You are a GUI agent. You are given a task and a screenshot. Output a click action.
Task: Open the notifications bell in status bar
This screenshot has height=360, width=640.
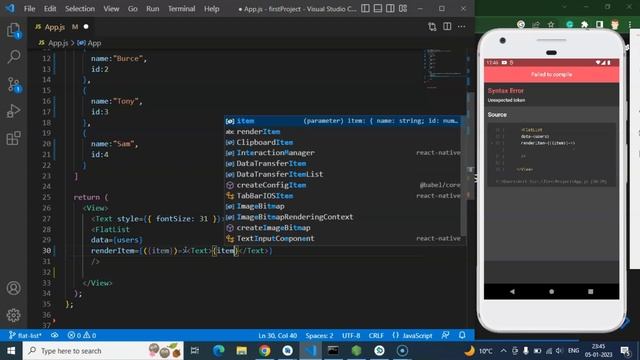tap(462, 336)
